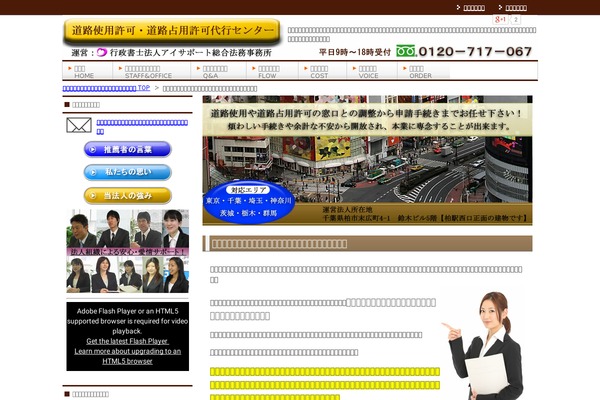The image size is (600, 400).
Task: Click the envelope mail icon in sidebar
Action: (79, 125)
